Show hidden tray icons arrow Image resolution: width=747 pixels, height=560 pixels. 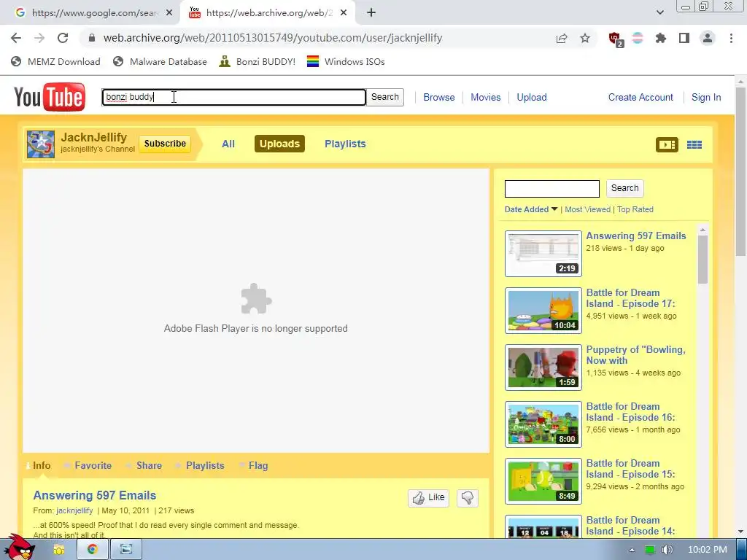click(x=632, y=550)
